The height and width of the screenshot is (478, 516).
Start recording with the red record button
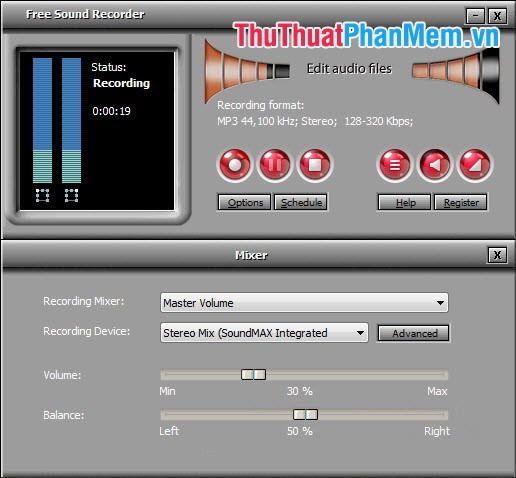(x=235, y=165)
